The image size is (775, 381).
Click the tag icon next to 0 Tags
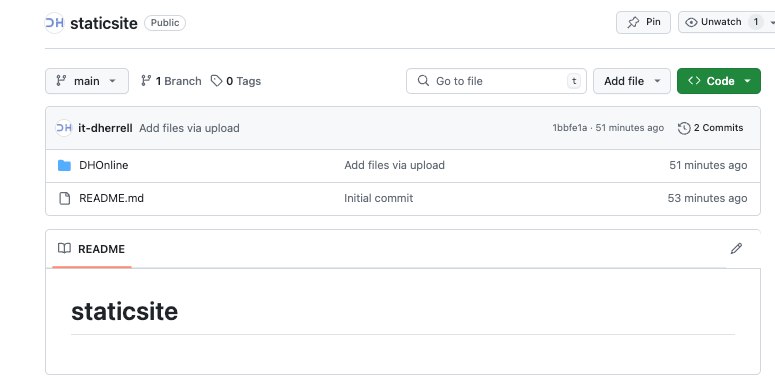216,81
